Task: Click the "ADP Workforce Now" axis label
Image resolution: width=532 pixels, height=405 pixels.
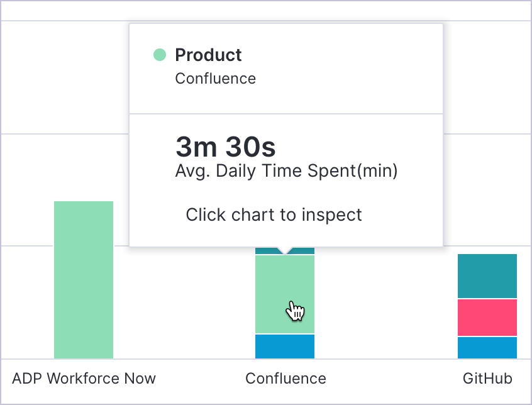Action: coord(84,378)
